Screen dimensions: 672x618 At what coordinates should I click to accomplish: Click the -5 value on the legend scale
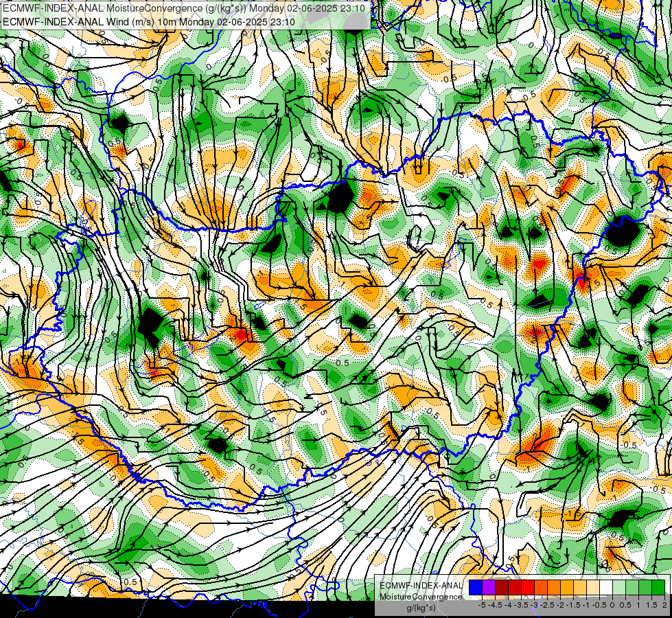click(482, 605)
